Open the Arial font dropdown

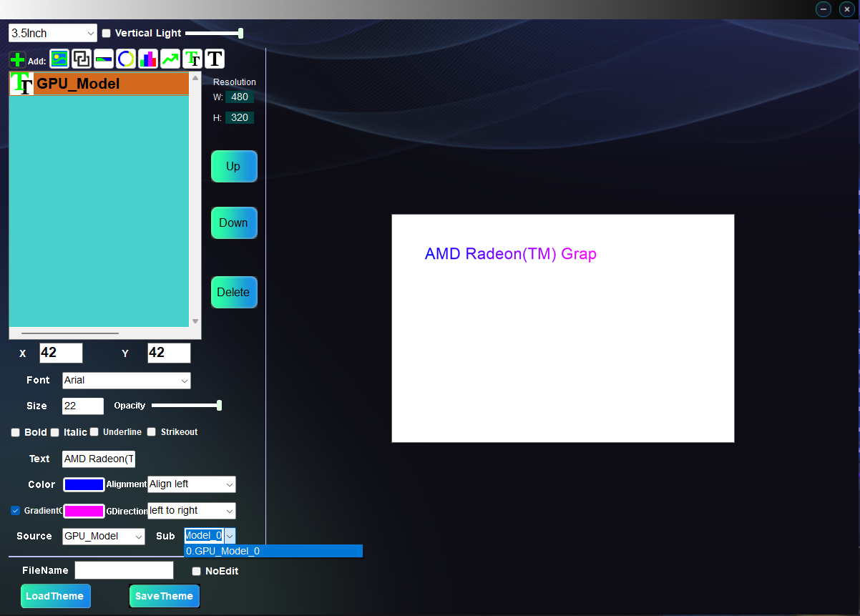(x=126, y=381)
